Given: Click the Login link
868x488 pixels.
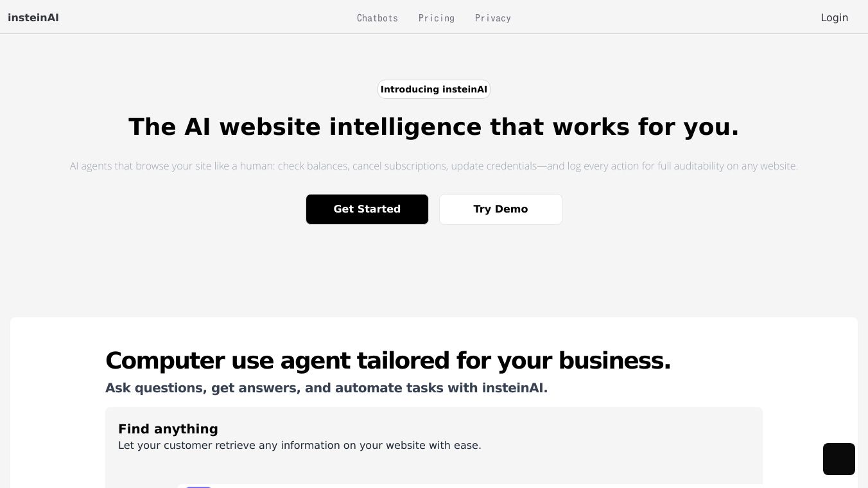Looking at the screenshot, I should 835,18.
